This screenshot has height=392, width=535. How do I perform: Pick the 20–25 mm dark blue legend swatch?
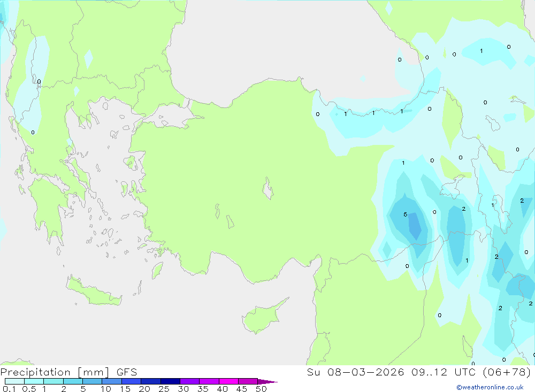(151, 381)
